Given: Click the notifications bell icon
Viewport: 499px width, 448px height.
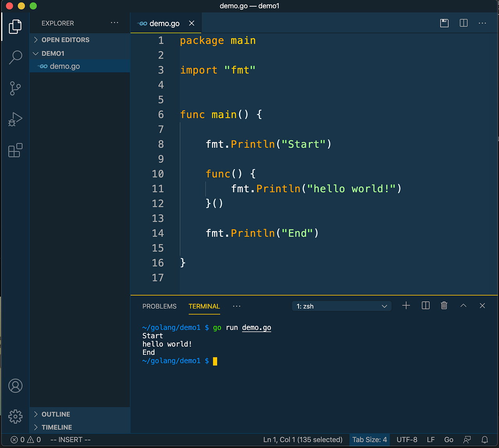Looking at the screenshot, I should pyautogui.click(x=485, y=439).
